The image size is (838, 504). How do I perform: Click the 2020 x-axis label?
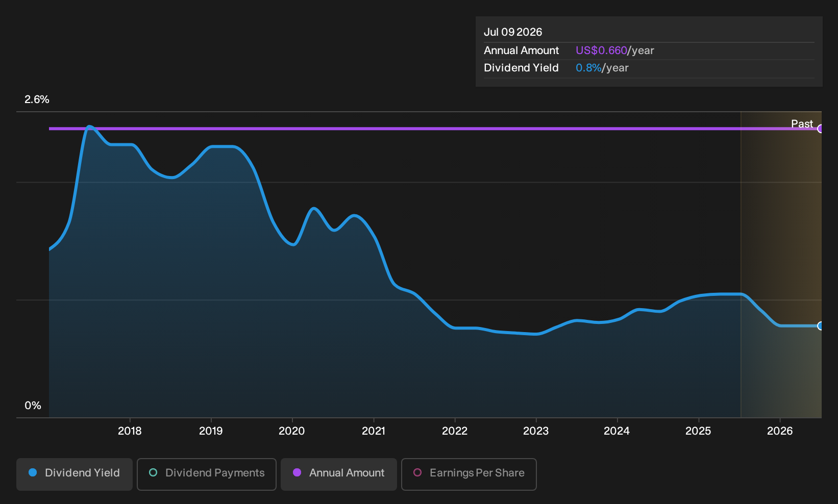(x=292, y=431)
